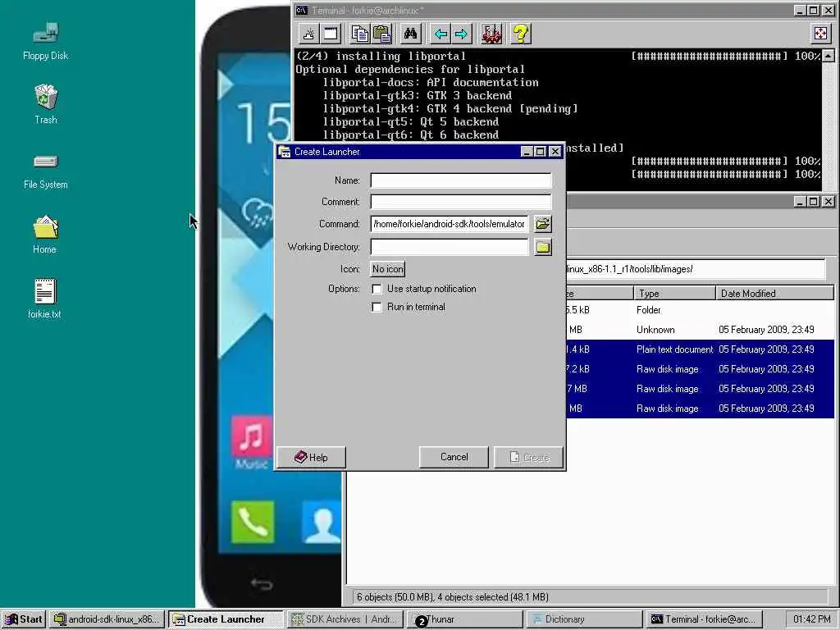Click the new window icon in Terminal toolbar

[x=331, y=34]
